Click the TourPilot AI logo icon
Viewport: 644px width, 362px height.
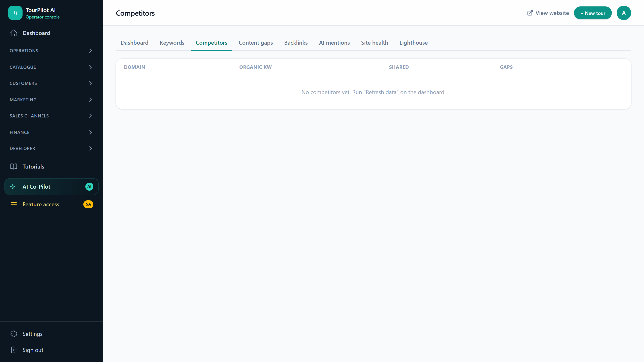click(15, 13)
